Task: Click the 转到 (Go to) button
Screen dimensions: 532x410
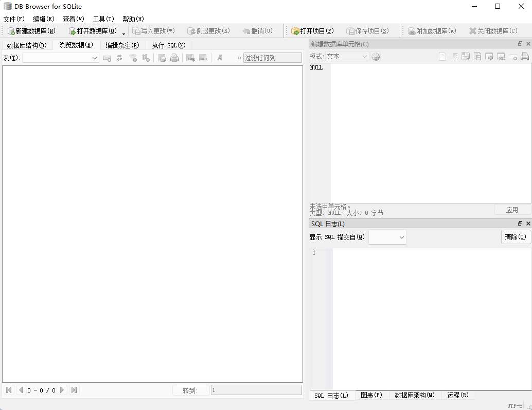Action: click(x=191, y=390)
